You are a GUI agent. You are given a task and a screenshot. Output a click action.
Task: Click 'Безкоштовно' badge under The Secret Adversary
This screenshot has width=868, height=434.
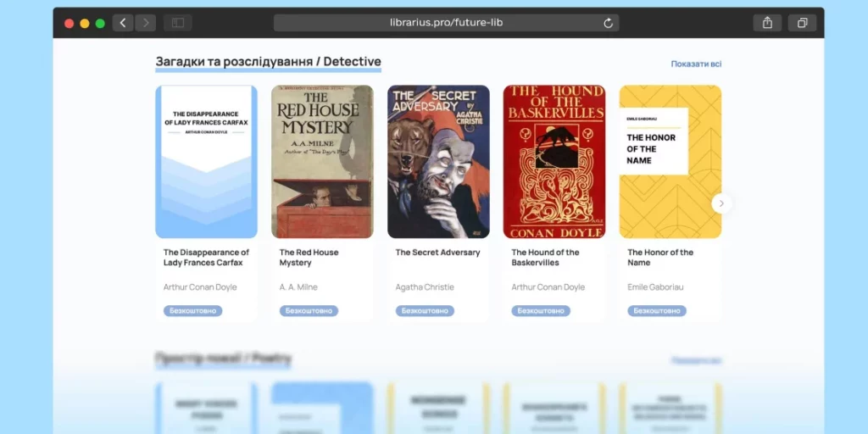(x=425, y=311)
